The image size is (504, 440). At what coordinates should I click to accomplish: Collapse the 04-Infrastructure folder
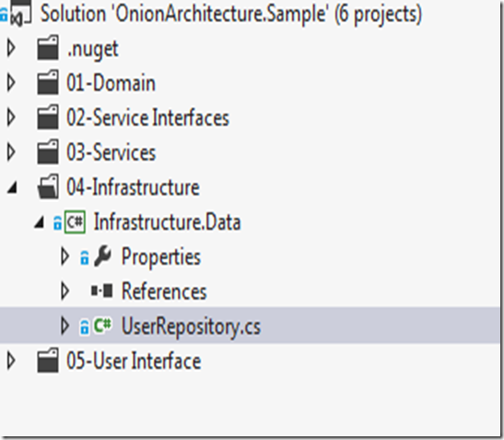pyautogui.click(x=12, y=188)
